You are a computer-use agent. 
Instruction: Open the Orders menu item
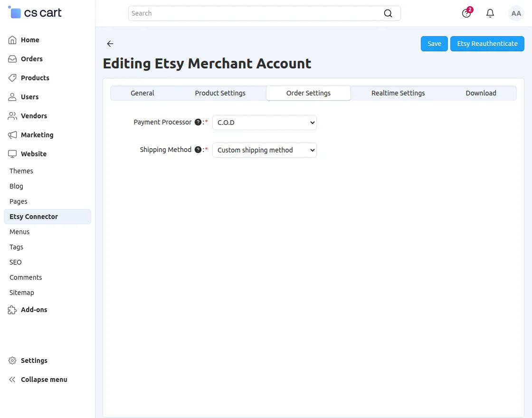31,59
